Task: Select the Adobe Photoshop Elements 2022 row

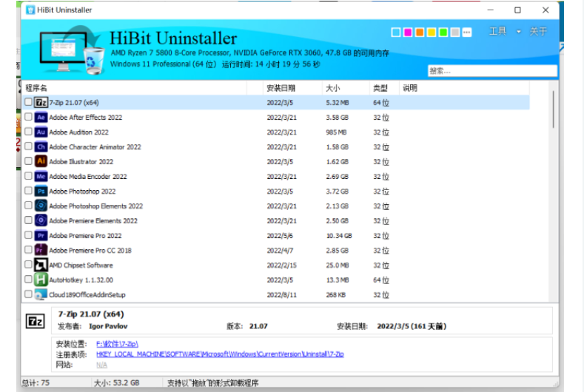Action: point(275,206)
